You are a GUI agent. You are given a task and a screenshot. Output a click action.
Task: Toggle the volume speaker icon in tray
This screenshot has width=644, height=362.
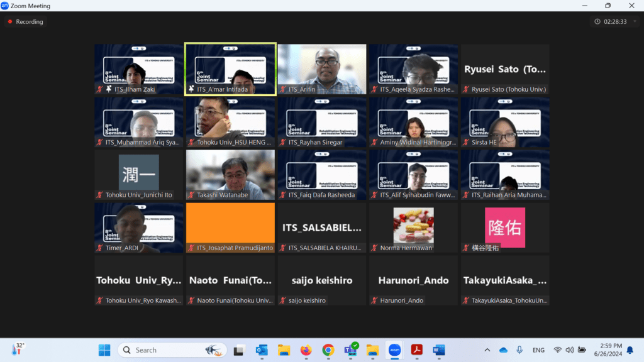(x=569, y=350)
